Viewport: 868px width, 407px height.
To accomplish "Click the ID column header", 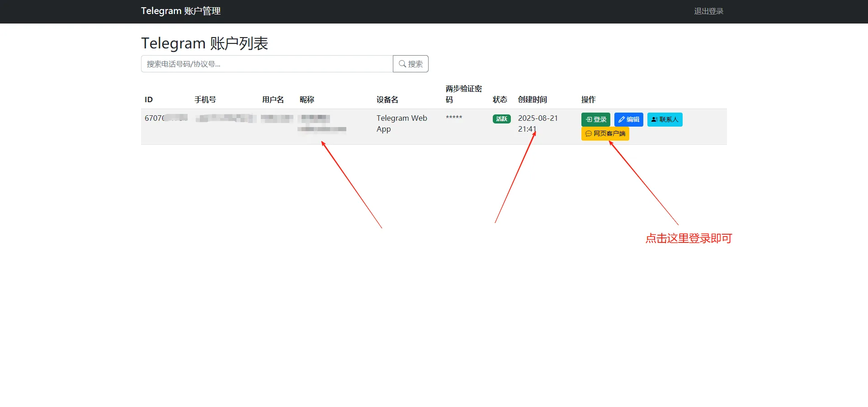I will (x=149, y=99).
